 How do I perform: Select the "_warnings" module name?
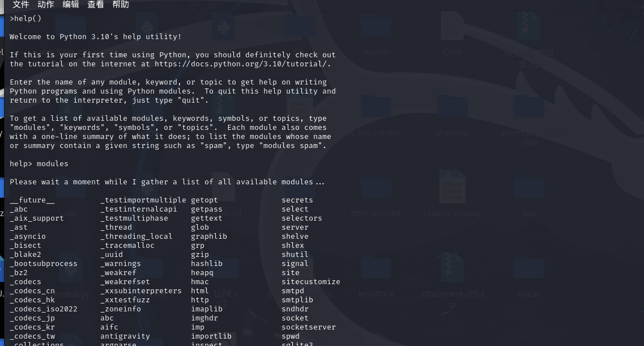(121, 263)
